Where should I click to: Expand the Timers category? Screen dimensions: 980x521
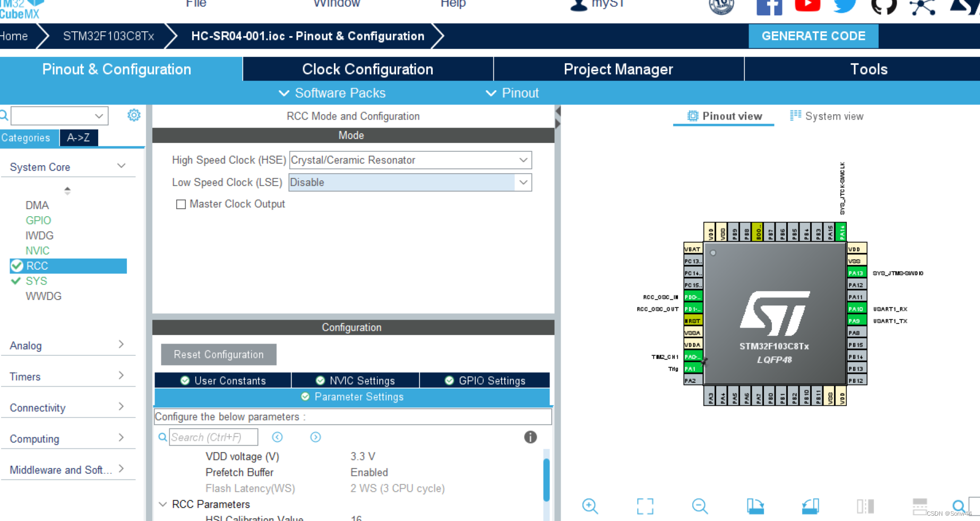tap(121, 375)
